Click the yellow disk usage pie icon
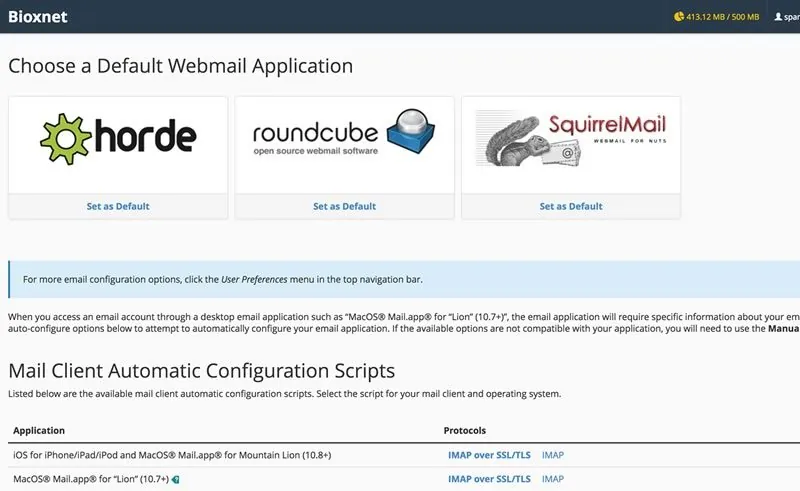The width and height of the screenshot is (800, 491). click(679, 17)
